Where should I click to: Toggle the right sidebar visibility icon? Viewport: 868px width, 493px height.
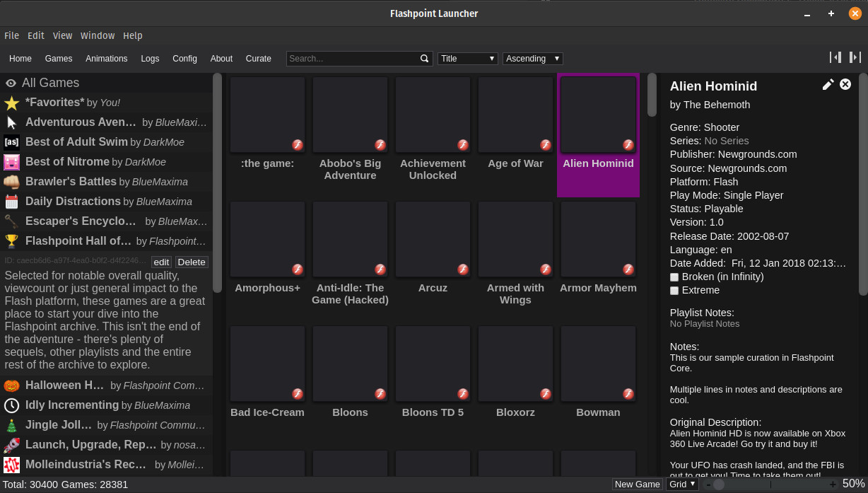pyautogui.click(x=855, y=58)
